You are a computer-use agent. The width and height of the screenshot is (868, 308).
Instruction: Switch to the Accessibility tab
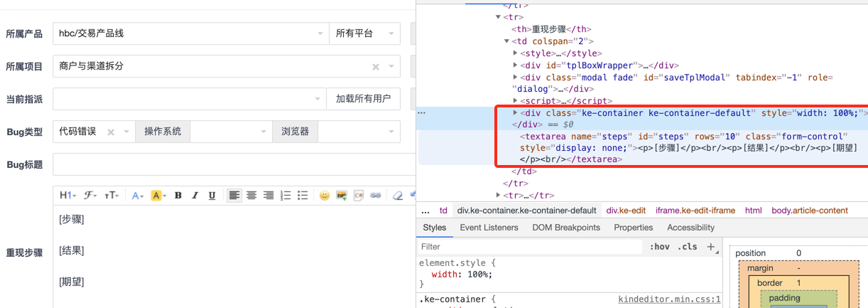(690, 228)
